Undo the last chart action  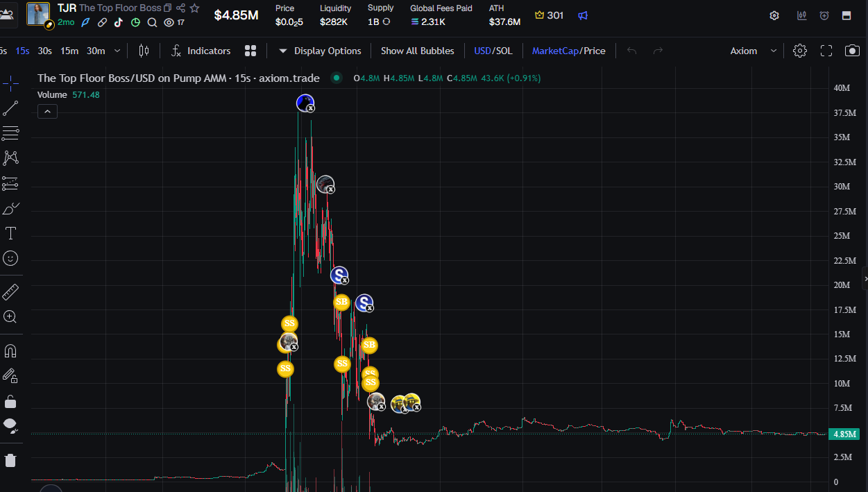tap(631, 51)
